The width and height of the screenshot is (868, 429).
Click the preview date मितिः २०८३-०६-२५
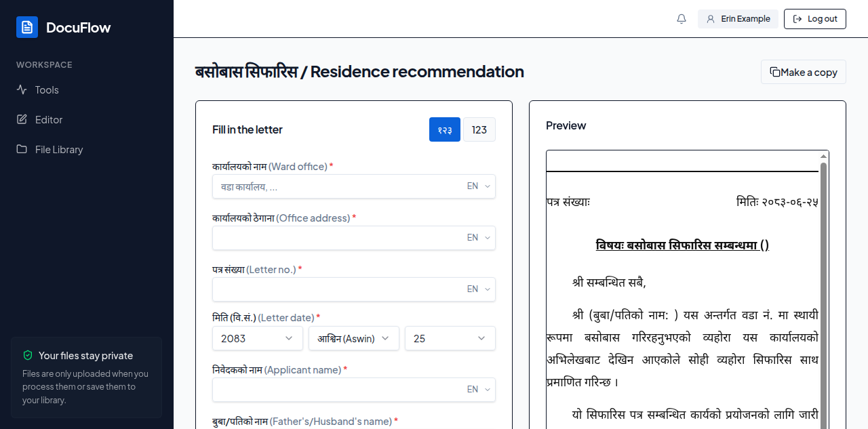coord(777,202)
